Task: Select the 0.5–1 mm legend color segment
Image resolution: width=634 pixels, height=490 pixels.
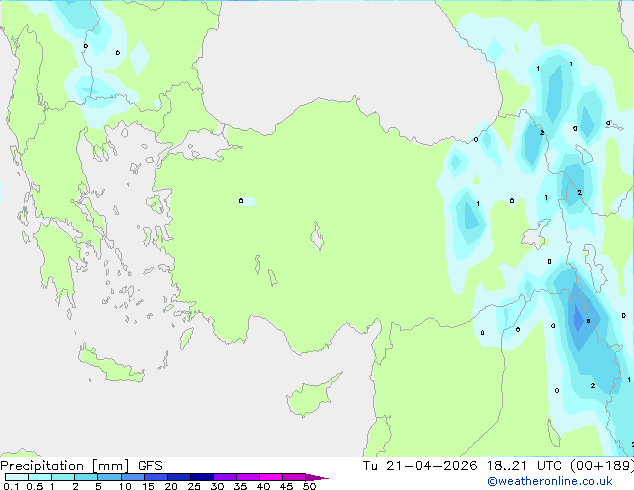Action: pos(40,477)
